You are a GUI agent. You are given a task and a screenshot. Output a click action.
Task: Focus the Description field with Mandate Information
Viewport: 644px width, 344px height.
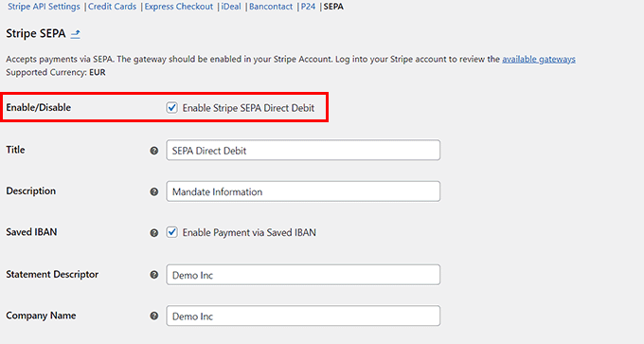click(303, 191)
